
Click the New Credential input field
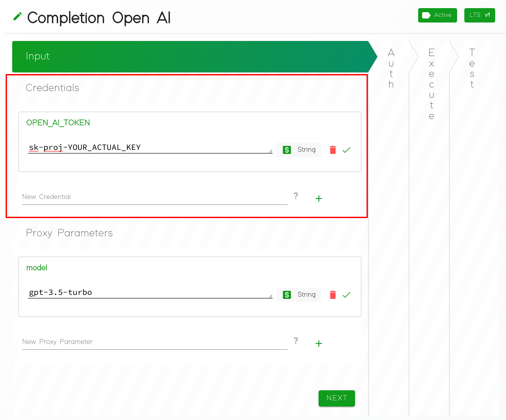pyautogui.click(x=154, y=197)
